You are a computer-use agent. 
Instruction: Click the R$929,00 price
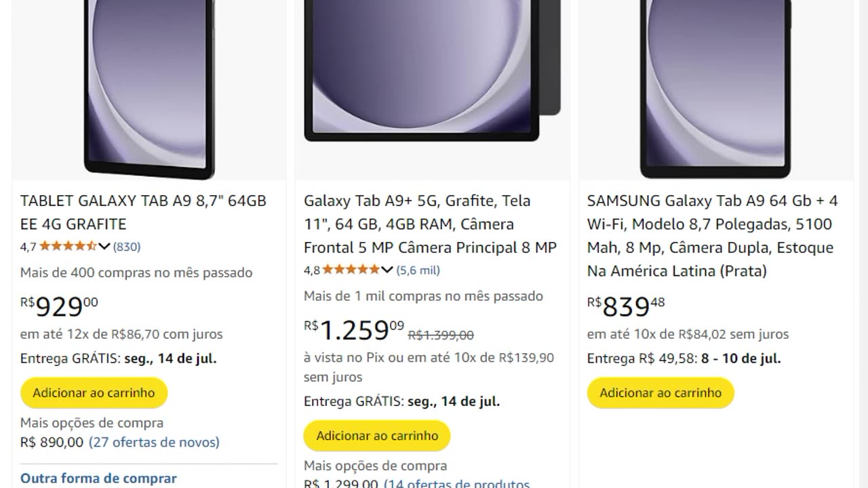(x=59, y=306)
